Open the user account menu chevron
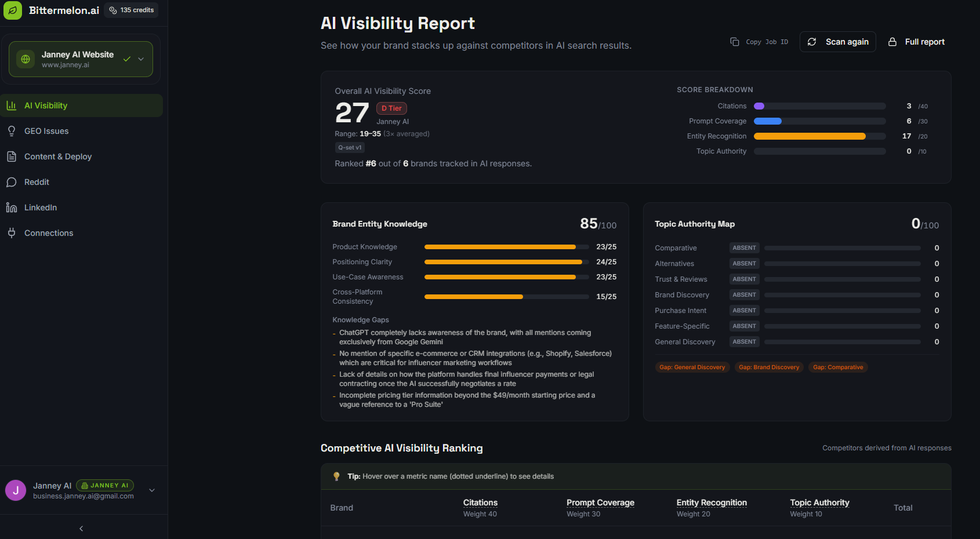 152,490
